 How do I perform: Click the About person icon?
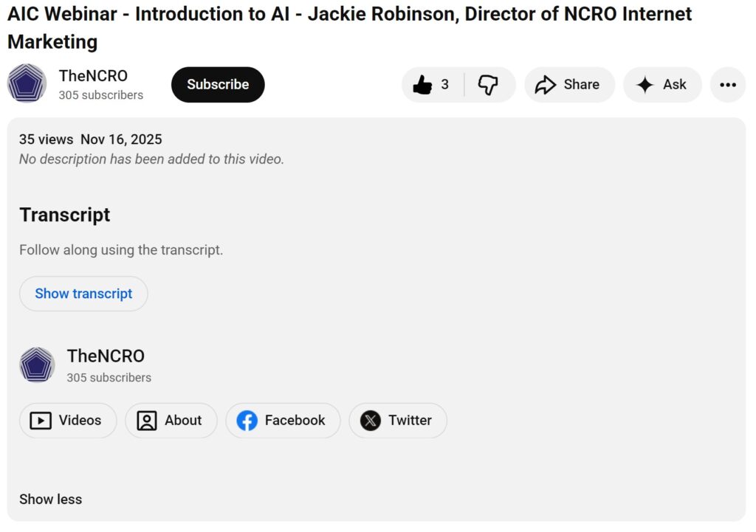(x=147, y=421)
